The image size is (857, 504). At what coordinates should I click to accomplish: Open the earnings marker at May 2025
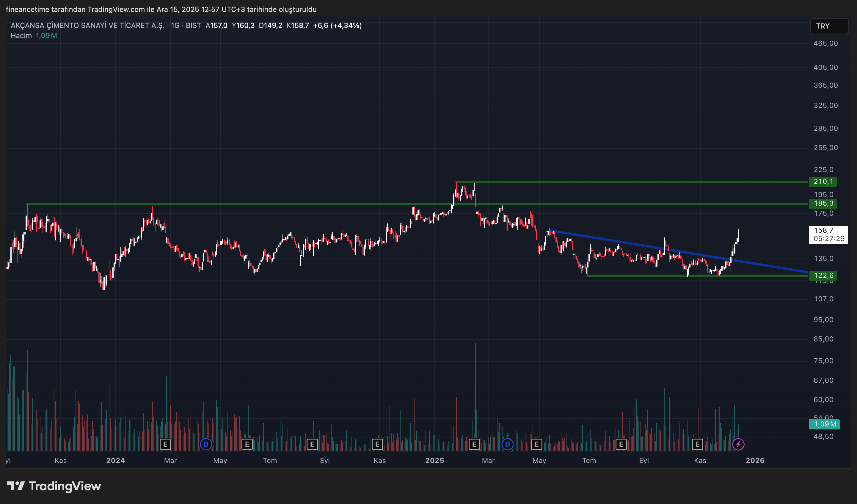coord(537,444)
